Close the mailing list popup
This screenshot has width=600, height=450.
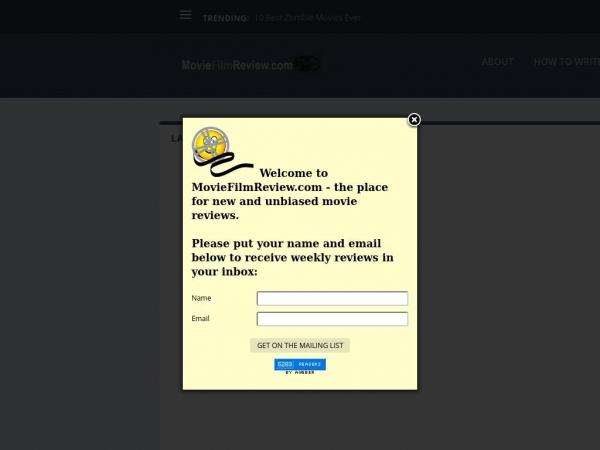coord(414,120)
